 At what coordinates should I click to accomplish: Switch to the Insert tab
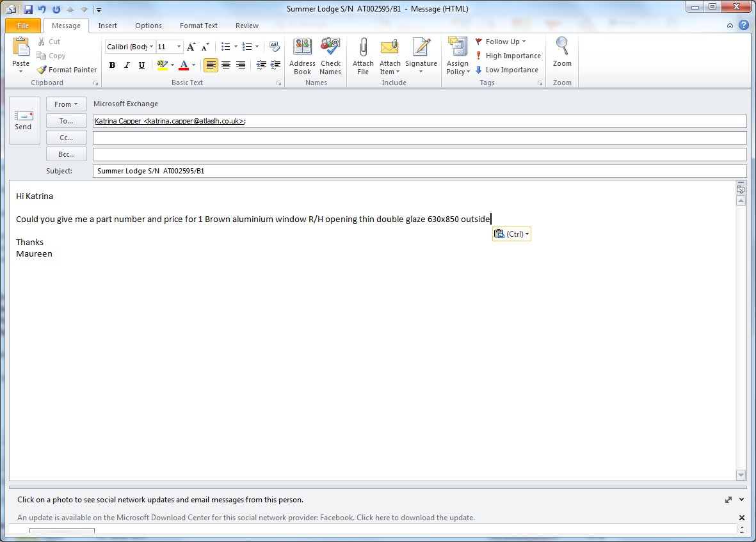pyautogui.click(x=108, y=26)
